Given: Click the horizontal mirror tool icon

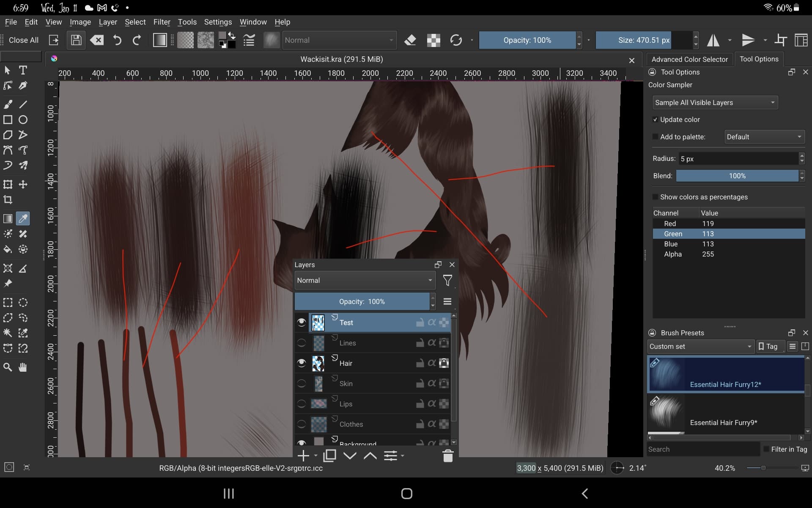Looking at the screenshot, I should point(713,40).
